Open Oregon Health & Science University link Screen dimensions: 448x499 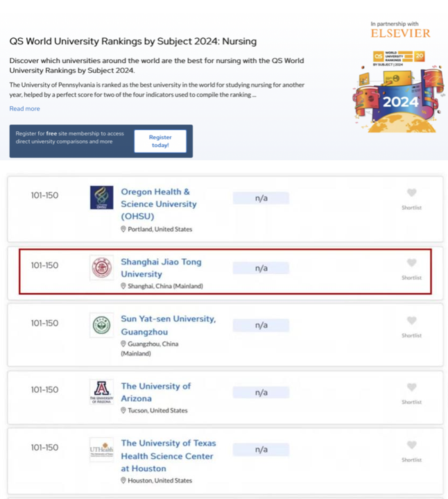point(159,204)
